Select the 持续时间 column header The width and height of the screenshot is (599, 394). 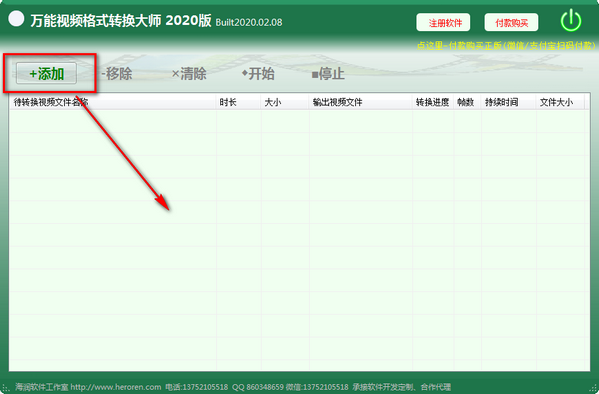(x=508, y=102)
